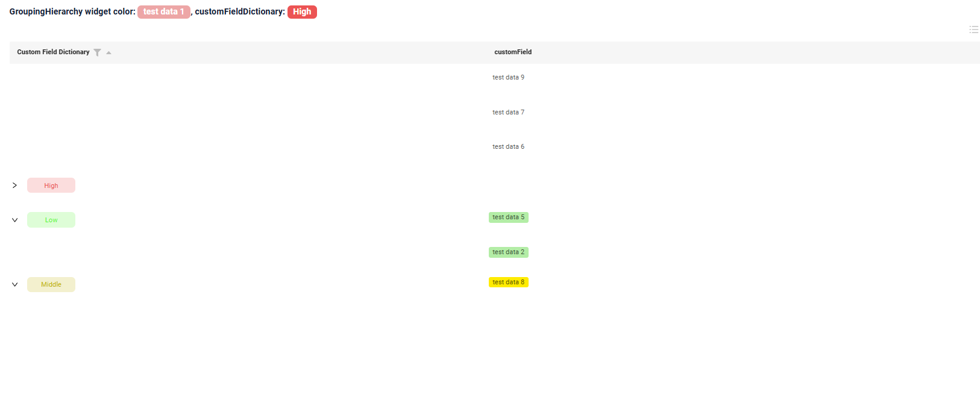The image size is (980, 418).
Task: Select the green 'test data 5' cell
Action: click(509, 217)
